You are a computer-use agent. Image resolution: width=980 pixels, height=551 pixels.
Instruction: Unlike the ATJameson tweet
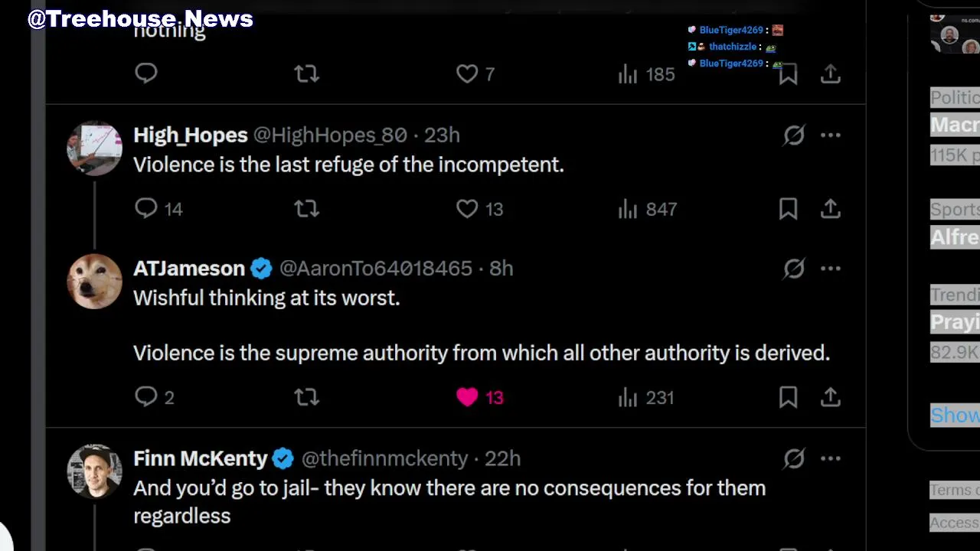point(467,397)
